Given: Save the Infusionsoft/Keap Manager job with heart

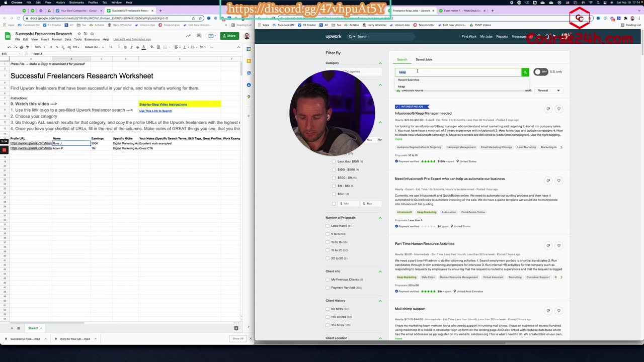Looking at the screenshot, I should (x=558, y=109).
